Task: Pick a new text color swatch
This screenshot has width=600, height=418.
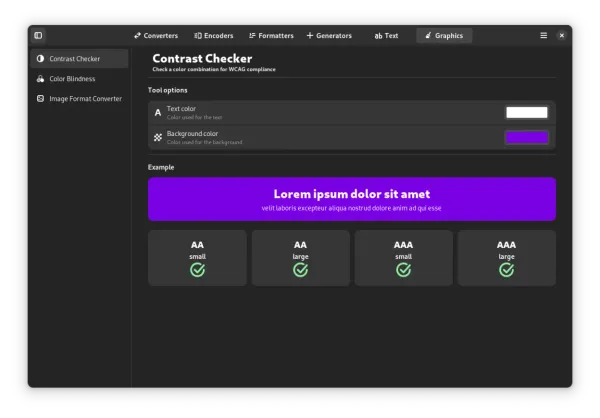Action: point(527,113)
